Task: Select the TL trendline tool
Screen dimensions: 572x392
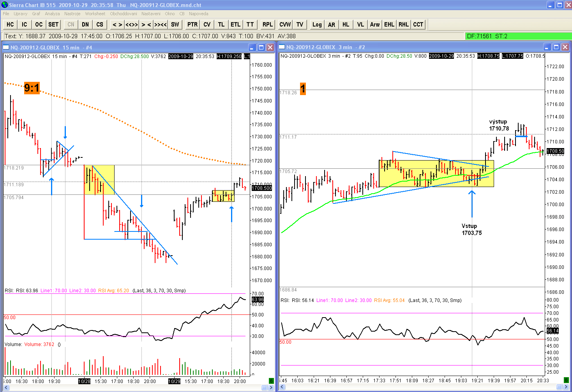Action: click(221, 25)
